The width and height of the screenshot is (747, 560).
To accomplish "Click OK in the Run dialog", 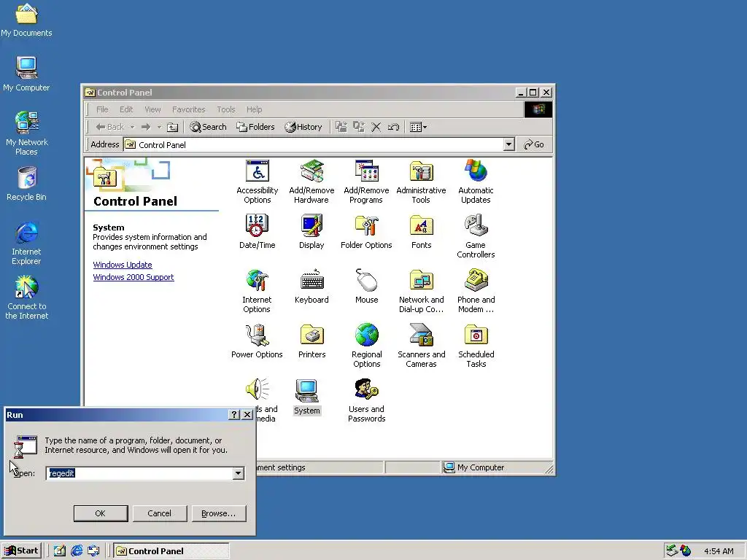I will (101, 513).
